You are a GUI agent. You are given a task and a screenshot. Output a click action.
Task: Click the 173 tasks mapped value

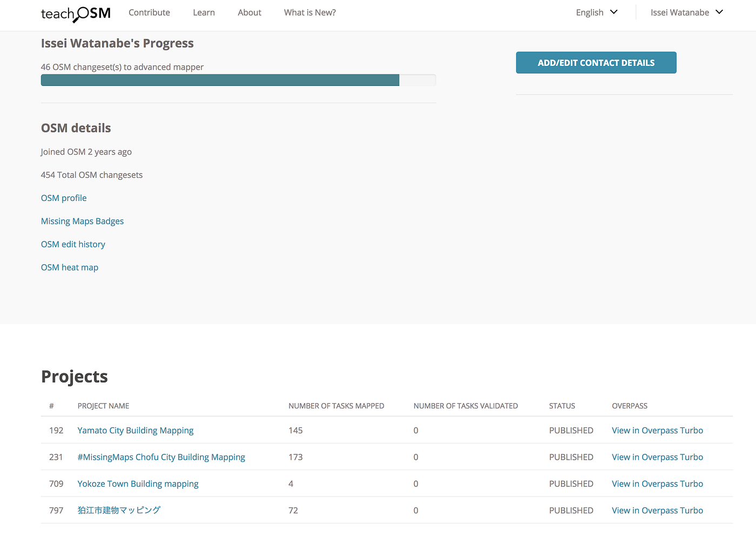[x=295, y=457]
